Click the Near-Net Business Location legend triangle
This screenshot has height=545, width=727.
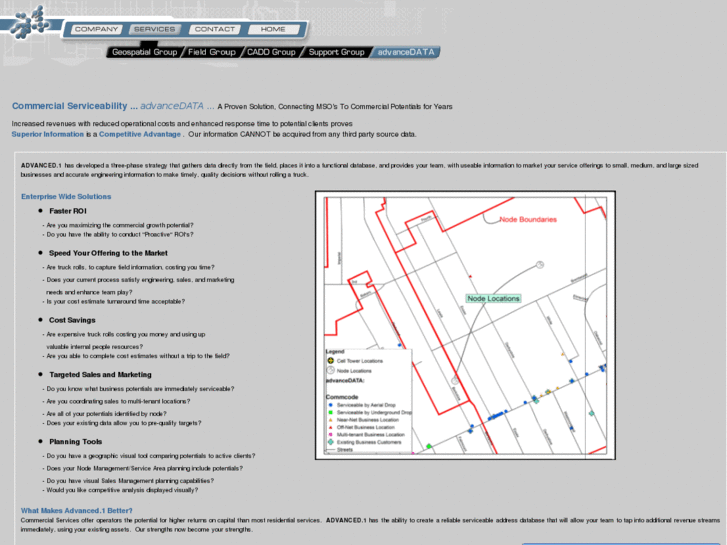pyautogui.click(x=331, y=420)
